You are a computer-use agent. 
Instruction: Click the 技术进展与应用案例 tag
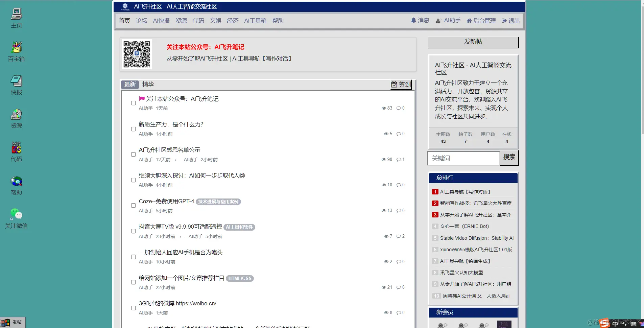(218, 202)
